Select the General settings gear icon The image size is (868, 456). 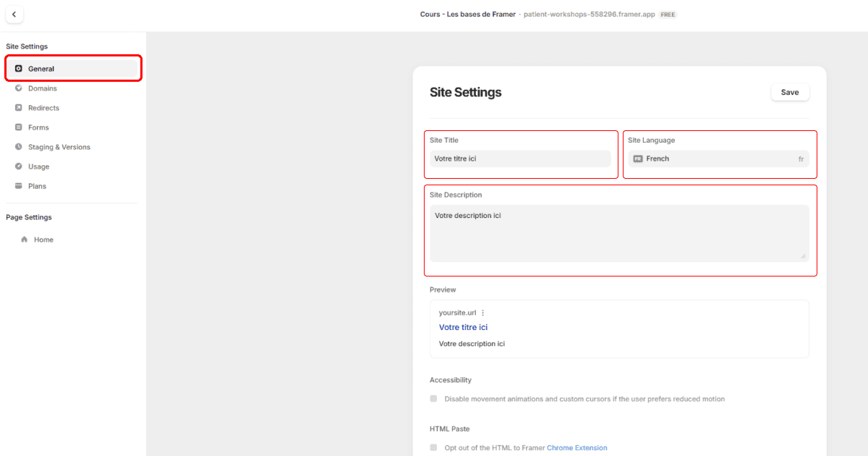click(x=20, y=68)
